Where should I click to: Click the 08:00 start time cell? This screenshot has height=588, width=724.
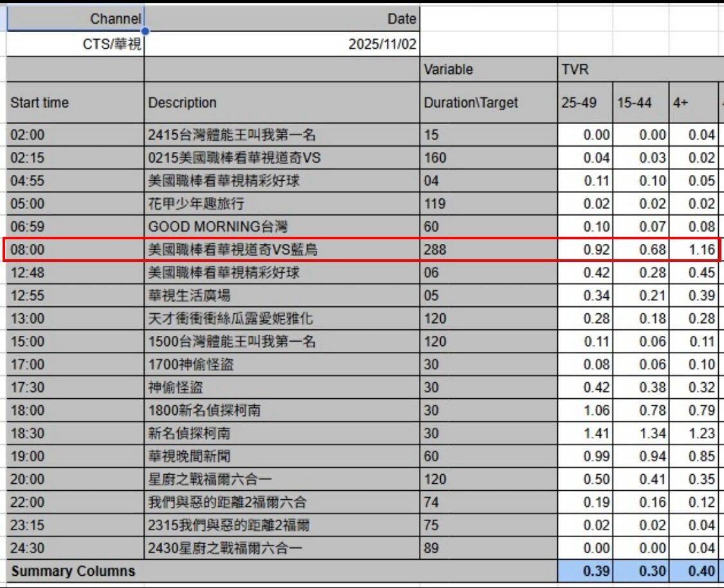click(x=75, y=250)
